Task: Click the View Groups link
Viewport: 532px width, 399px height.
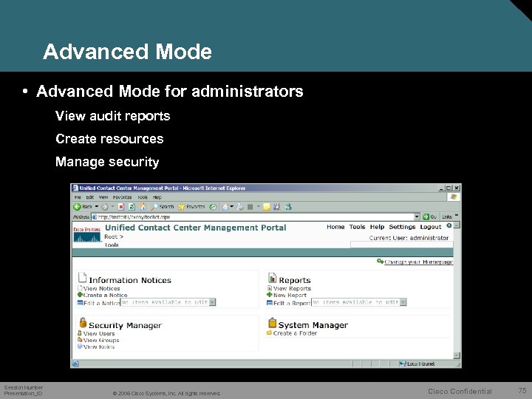Action: (101, 340)
